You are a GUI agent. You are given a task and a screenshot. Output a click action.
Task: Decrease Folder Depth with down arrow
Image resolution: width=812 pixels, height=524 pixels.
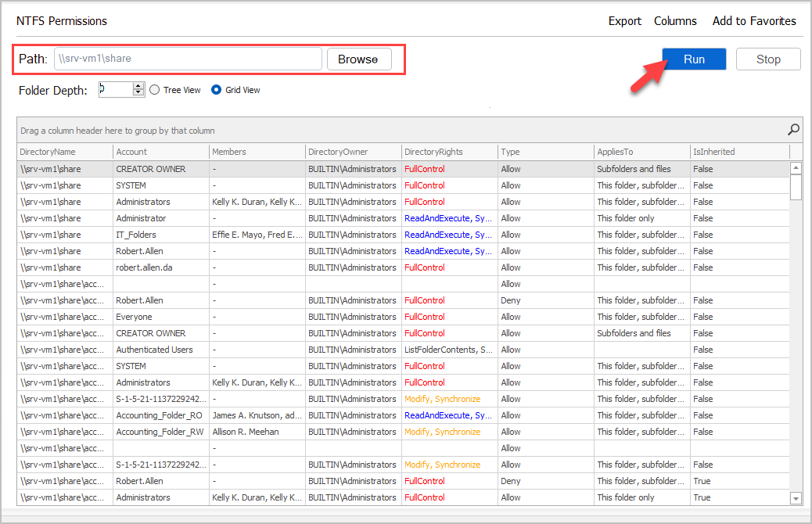pyautogui.click(x=139, y=93)
